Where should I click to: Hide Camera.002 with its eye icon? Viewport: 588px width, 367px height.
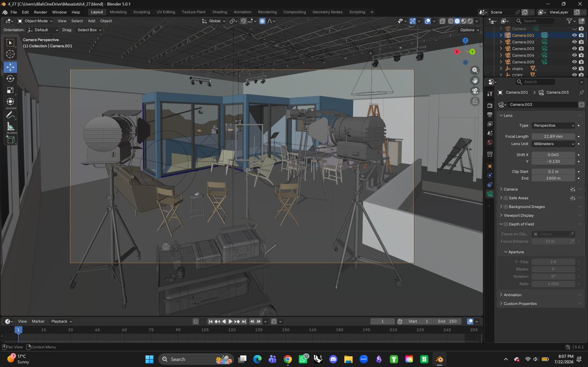tap(574, 42)
